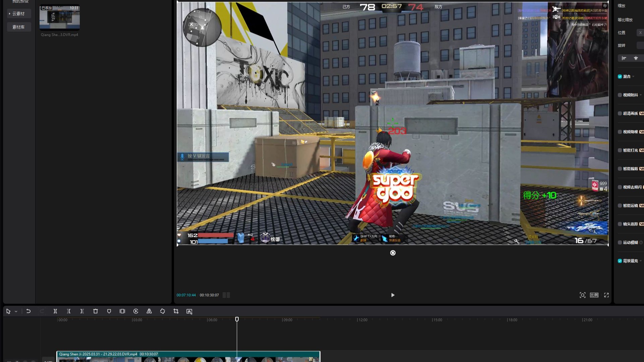The width and height of the screenshot is (644, 362).
Task: Toggle the grid icon beside the timecode
Action: (x=226, y=295)
